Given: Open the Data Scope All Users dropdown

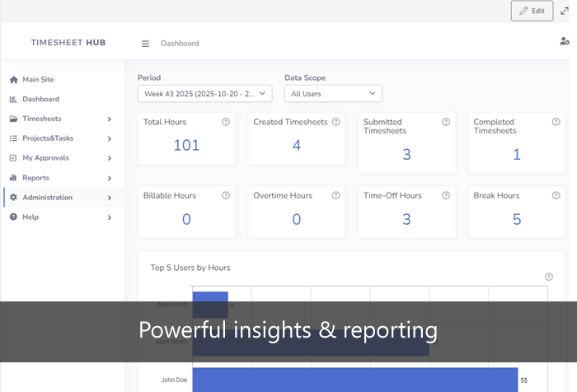Looking at the screenshot, I should (333, 94).
